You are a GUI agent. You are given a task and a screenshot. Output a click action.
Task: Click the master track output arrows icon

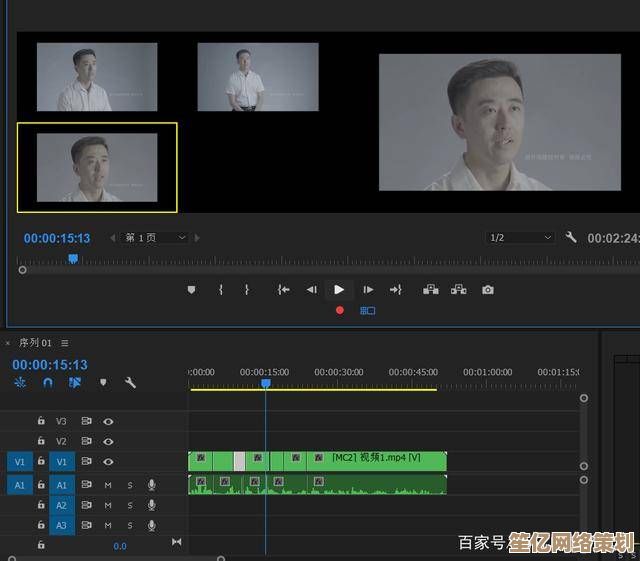coord(176,542)
